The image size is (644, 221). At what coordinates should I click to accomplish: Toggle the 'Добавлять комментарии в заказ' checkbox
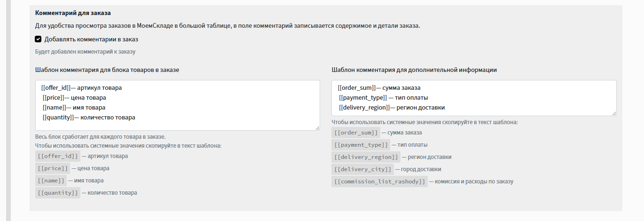(x=39, y=39)
